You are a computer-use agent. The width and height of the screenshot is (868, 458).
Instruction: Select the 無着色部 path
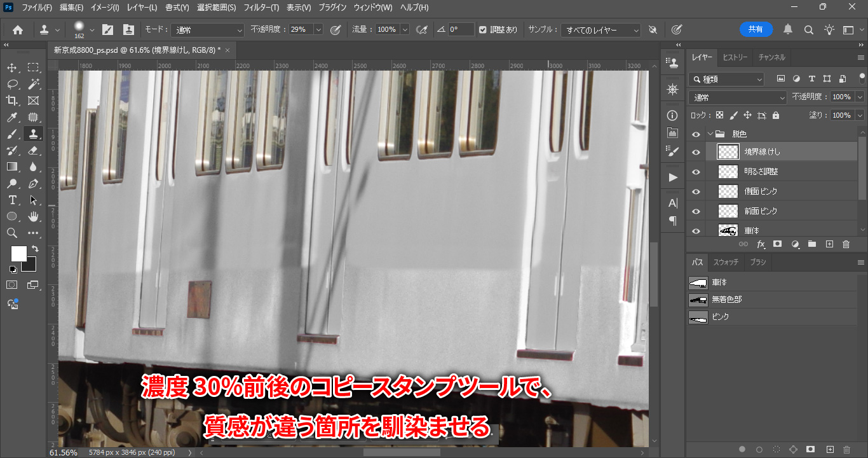726,300
